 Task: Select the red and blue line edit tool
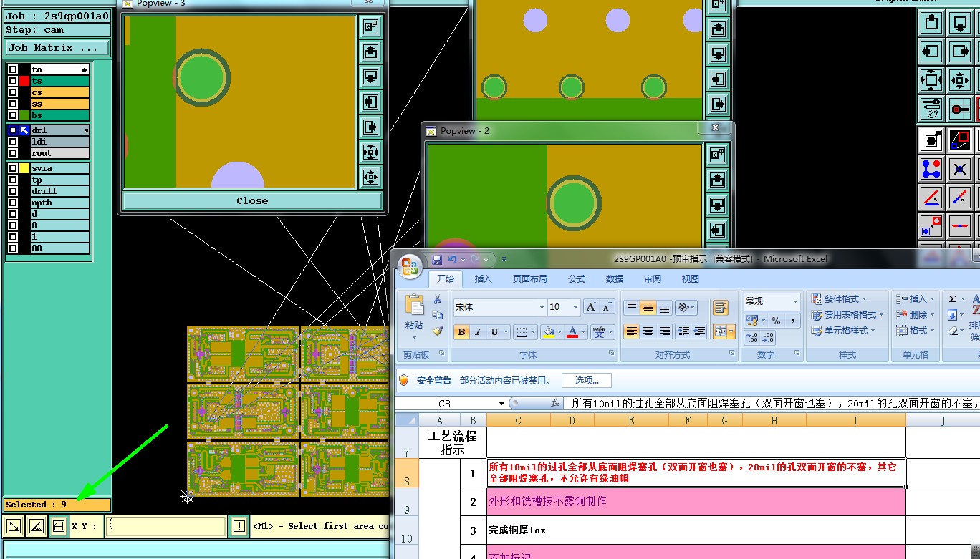coord(931,198)
